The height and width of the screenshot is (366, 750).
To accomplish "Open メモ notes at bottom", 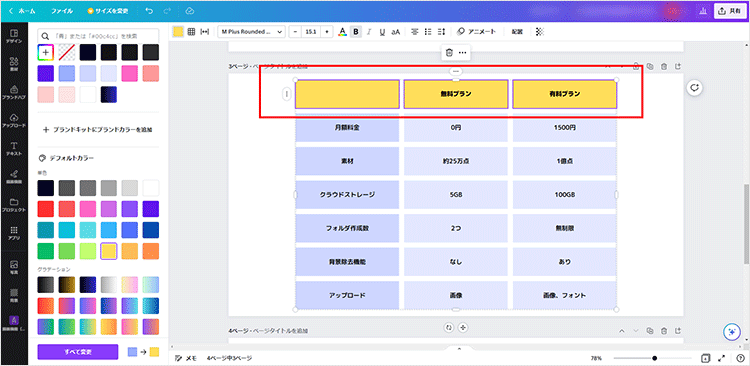I will click(186, 358).
